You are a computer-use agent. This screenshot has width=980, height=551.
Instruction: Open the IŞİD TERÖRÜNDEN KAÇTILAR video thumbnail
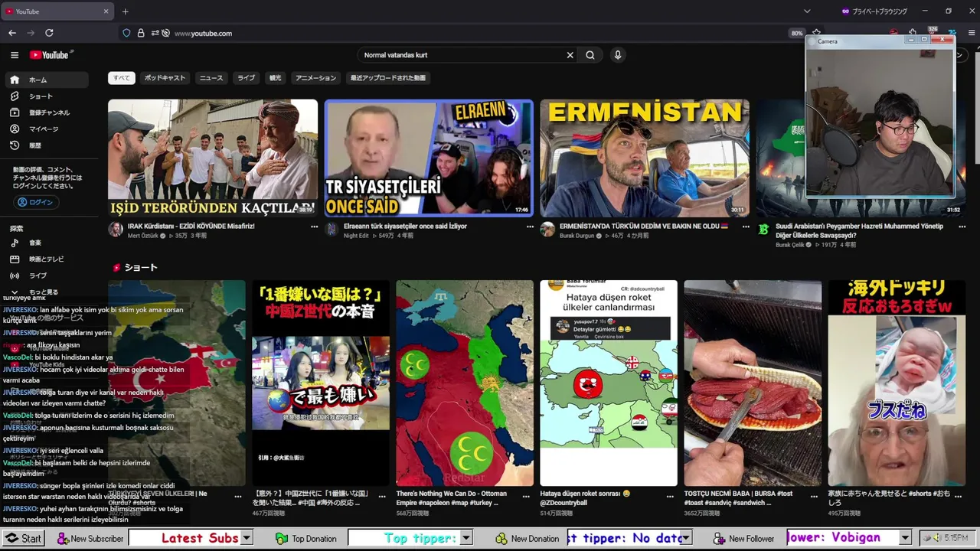click(213, 158)
